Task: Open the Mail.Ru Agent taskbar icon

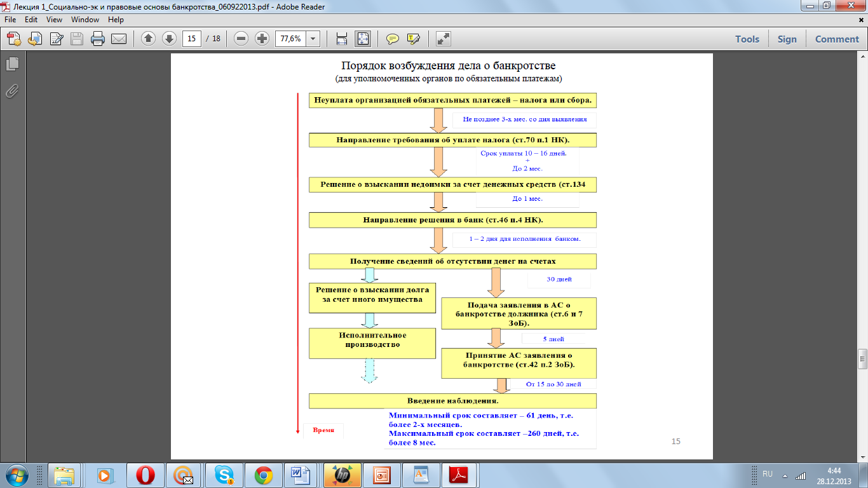Action: coord(184,475)
